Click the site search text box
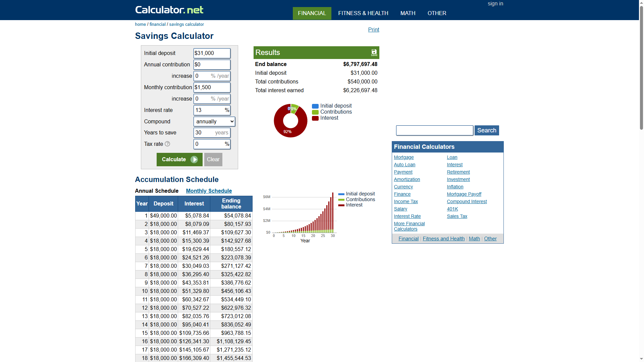This screenshot has width=644, height=362. pyautogui.click(x=434, y=130)
